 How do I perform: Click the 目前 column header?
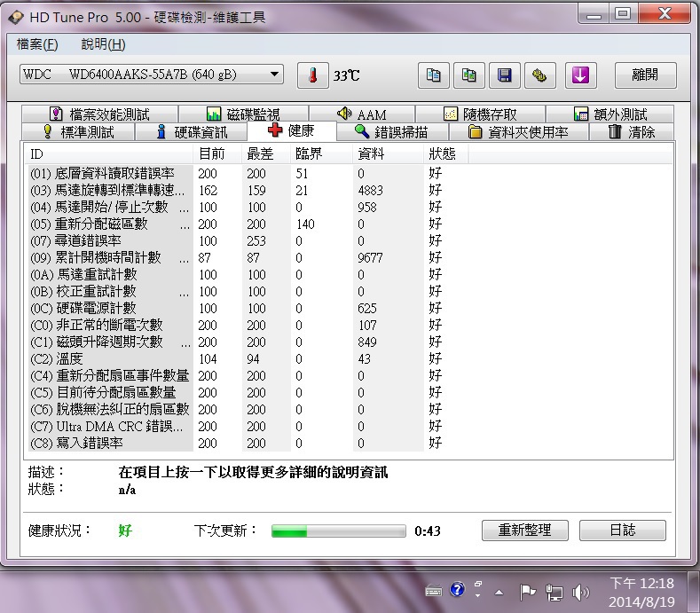click(218, 154)
